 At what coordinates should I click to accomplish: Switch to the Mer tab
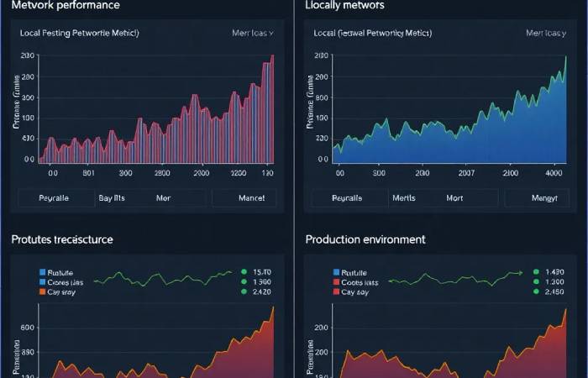tap(163, 198)
